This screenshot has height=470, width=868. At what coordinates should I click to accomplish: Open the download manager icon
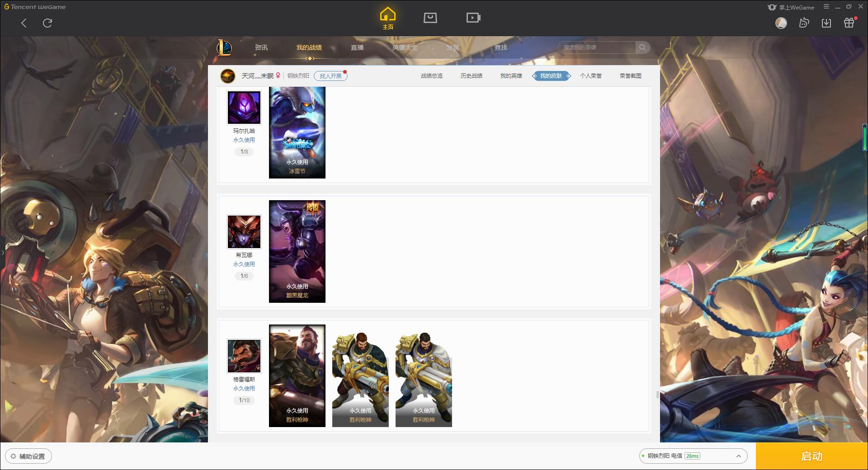[x=826, y=23]
